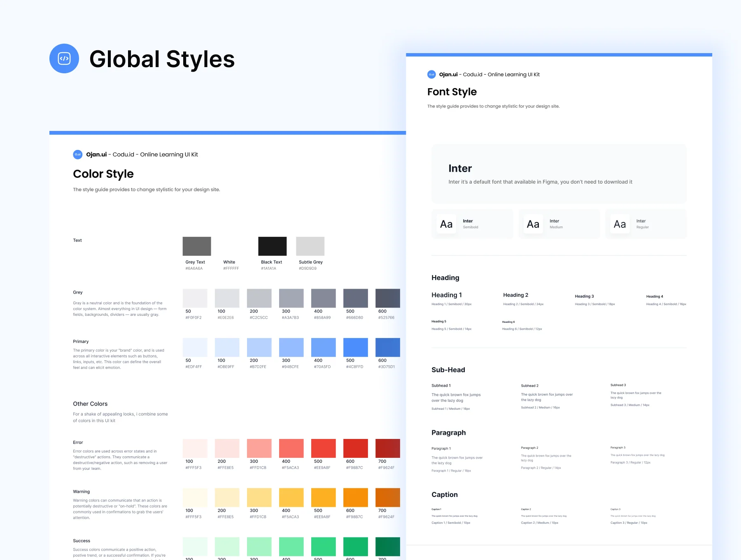The width and height of the screenshot is (741, 560).
Task: Choose the Primary 500 swatch
Action: [356, 348]
